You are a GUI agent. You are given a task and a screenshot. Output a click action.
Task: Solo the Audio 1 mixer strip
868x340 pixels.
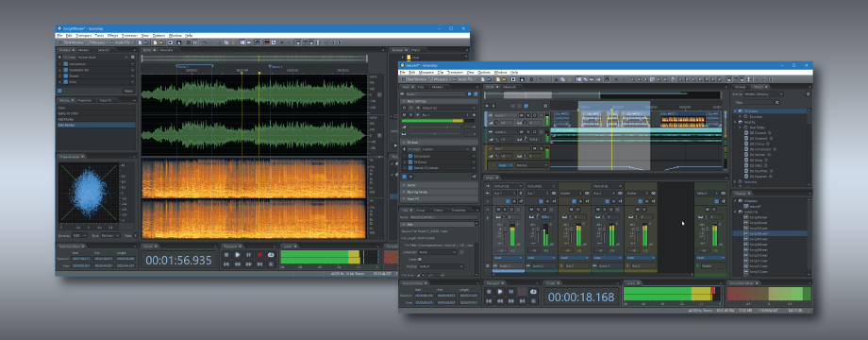(505, 210)
